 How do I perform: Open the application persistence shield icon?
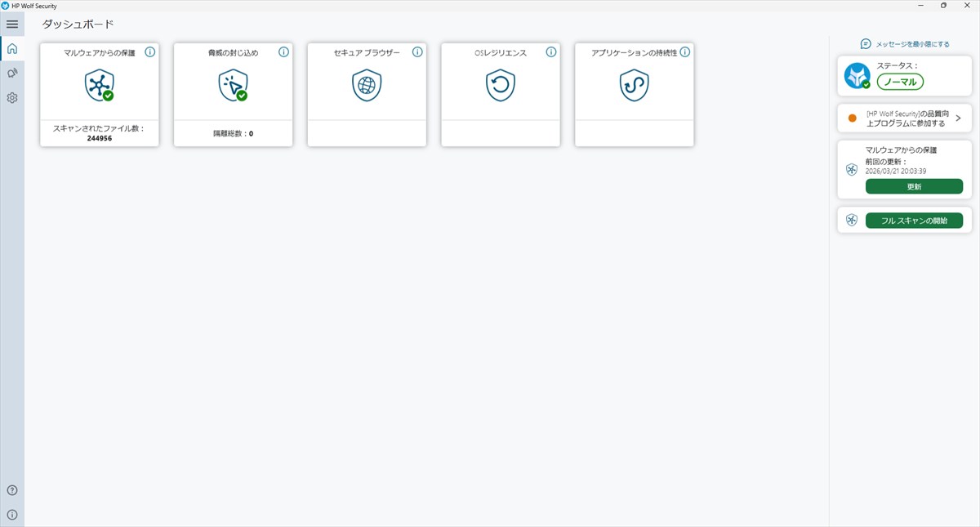coord(635,85)
